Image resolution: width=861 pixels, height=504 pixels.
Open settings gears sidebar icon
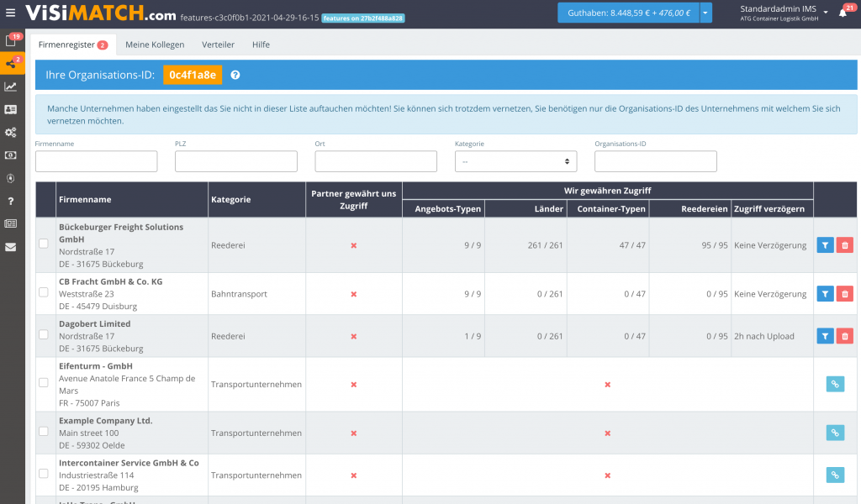[x=10, y=132]
